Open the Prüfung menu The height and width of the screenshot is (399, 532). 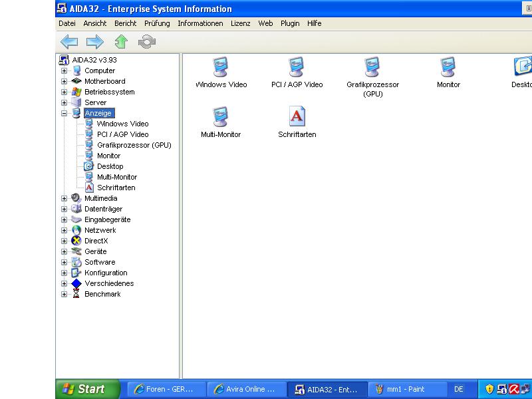click(x=157, y=23)
